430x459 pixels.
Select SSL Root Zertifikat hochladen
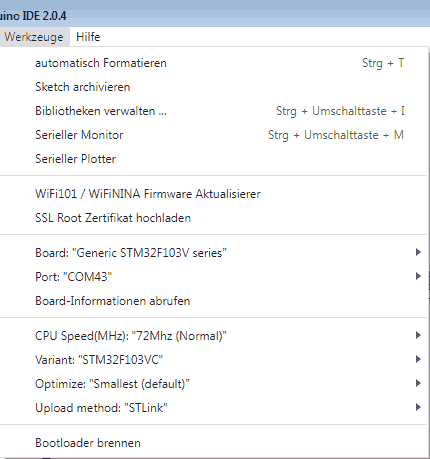pos(213,218)
